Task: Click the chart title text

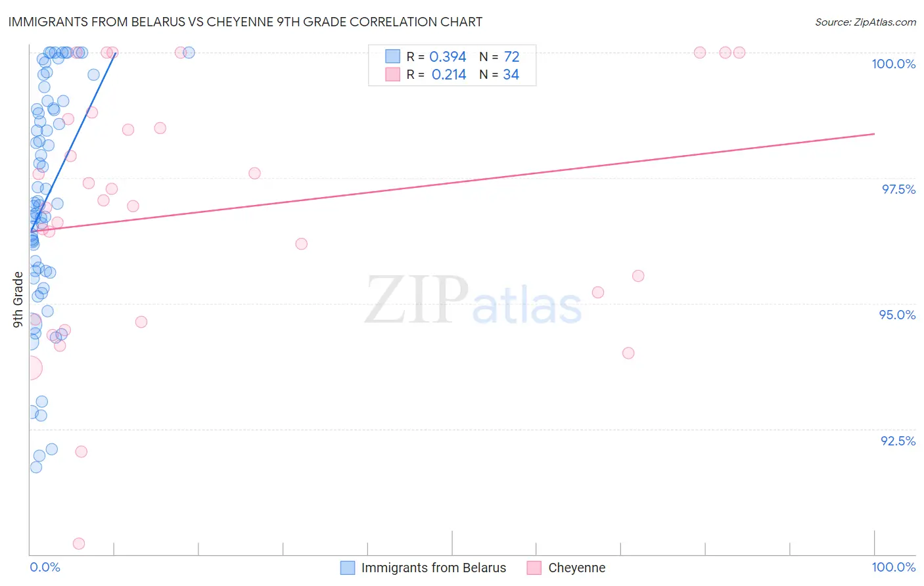Action: (x=245, y=22)
